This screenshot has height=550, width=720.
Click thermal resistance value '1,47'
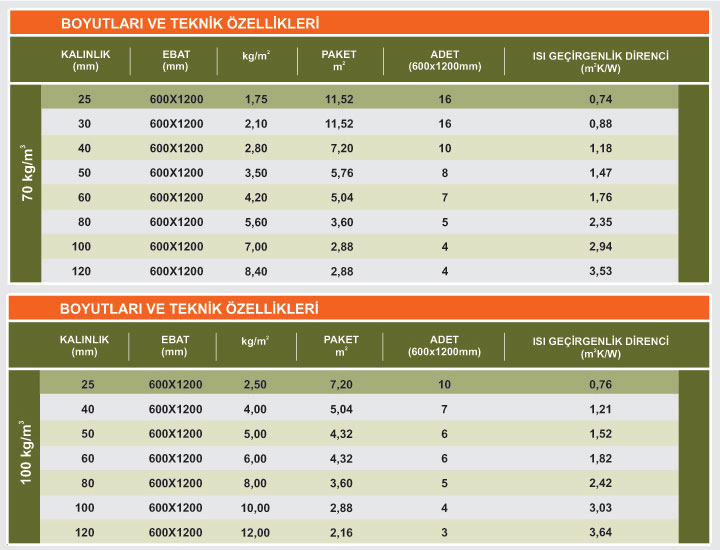click(x=601, y=173)
